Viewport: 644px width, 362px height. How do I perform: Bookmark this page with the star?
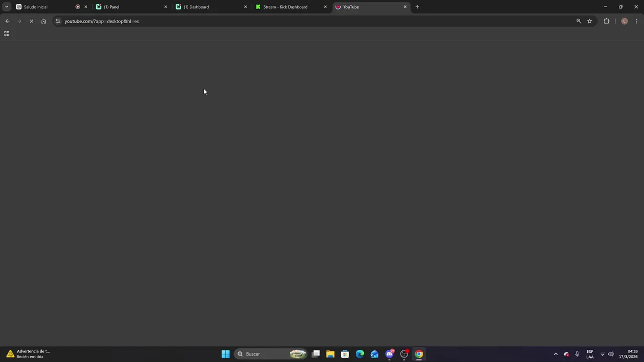pos(590,21)
